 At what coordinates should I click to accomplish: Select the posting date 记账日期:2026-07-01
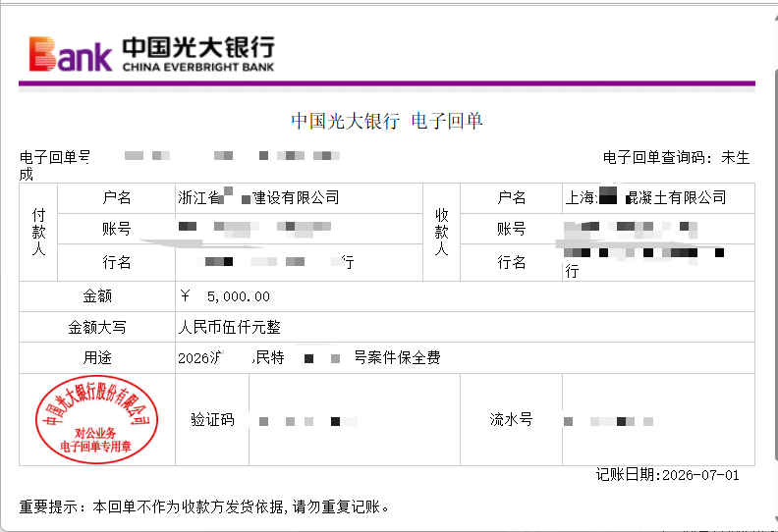pos(668,475)
